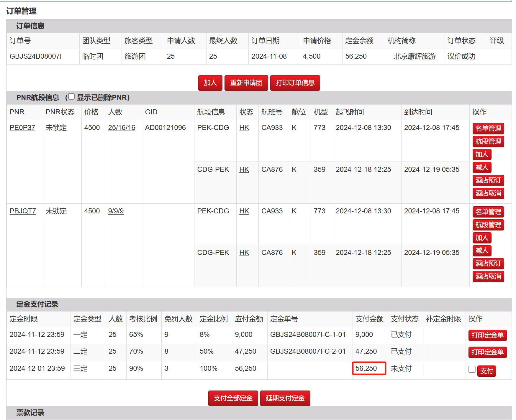The width and height of the screenshot is (516, 420).
Task: Print the 一定 deposit slip
Action: pos(487,335)
